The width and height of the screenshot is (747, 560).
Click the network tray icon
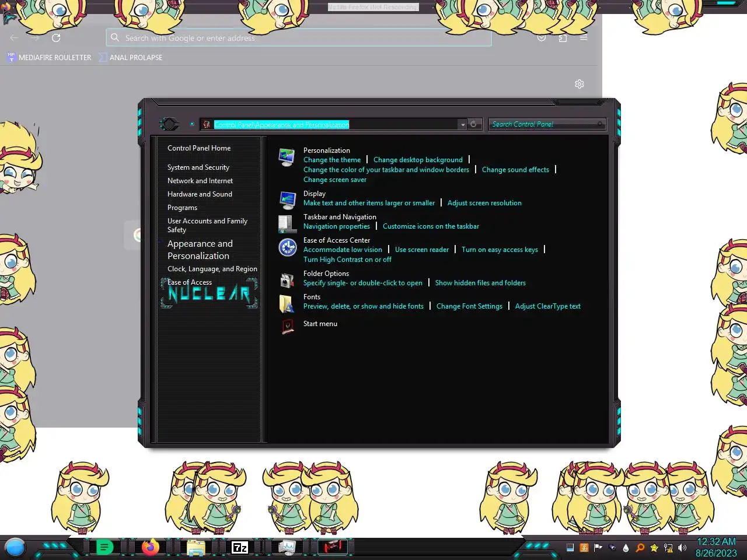tap(668, 548)
